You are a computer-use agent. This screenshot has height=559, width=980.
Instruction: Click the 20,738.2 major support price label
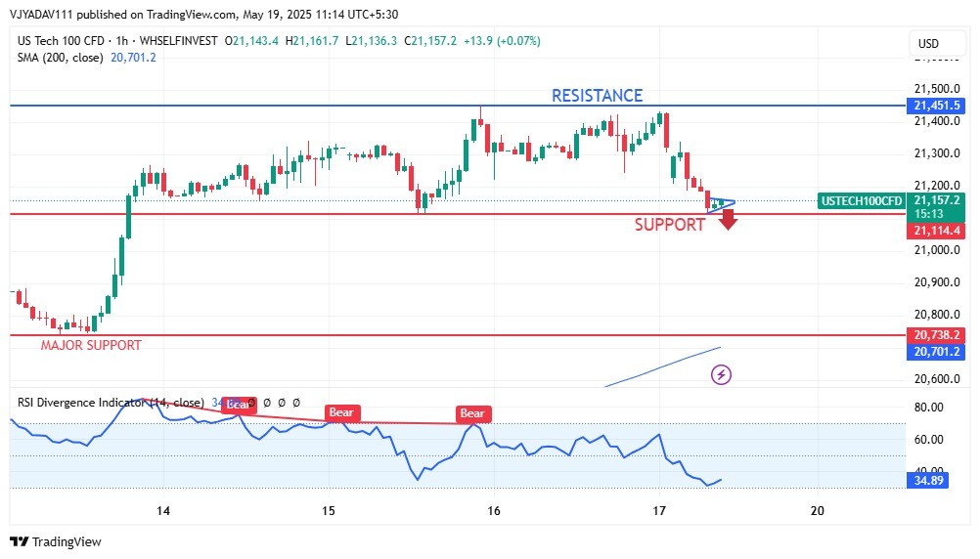click(x=936, y=334)
